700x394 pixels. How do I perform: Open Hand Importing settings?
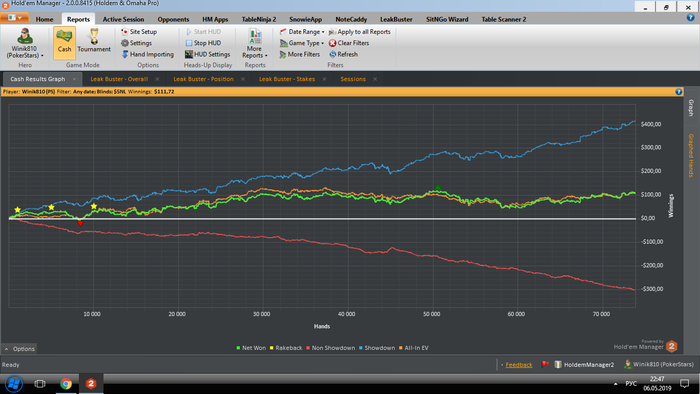(x=148, y=54)
